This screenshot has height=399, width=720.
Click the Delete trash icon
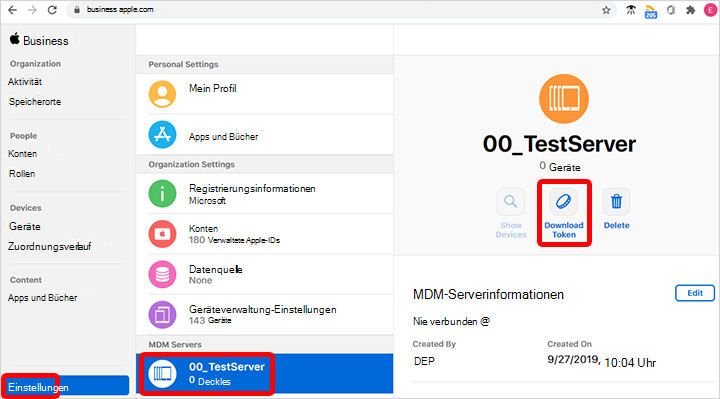tap(616, 202)
